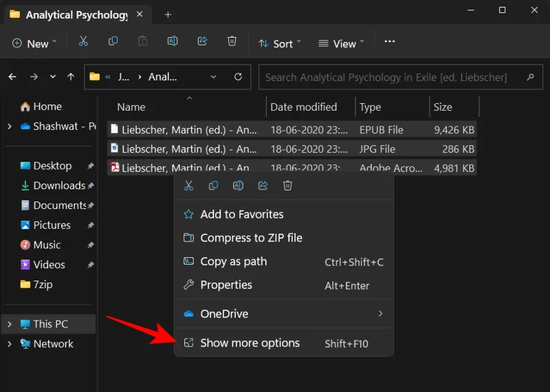The height and width of the screenshot is (392, 550).
Task: Click the Delete trash icon in the top toolbar
Action: point(232,41)
